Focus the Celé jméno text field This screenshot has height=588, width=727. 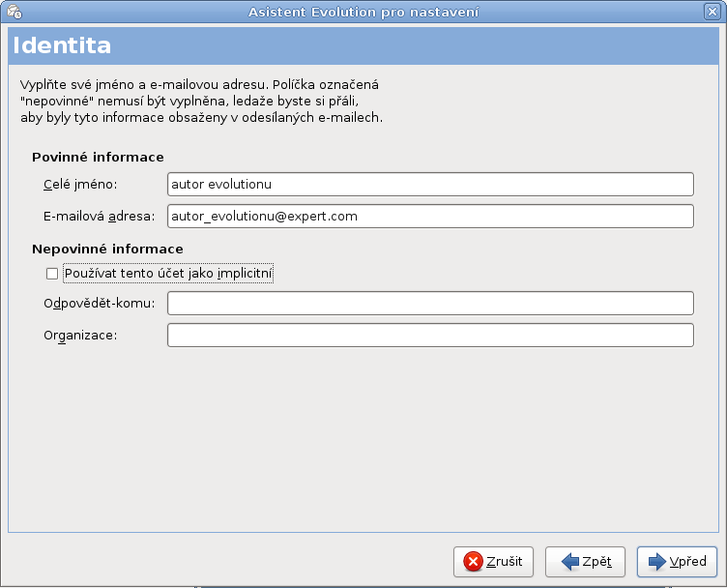[430, 184]
